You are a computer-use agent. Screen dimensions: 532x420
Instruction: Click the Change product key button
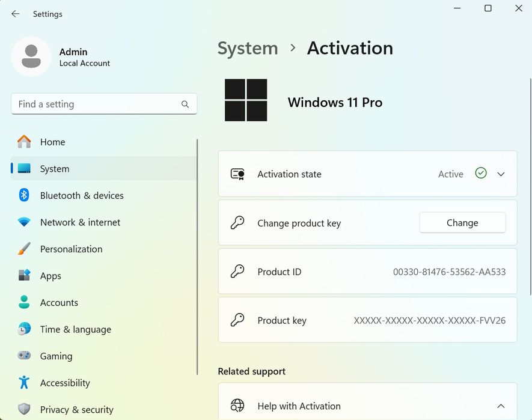pos(462,222)
